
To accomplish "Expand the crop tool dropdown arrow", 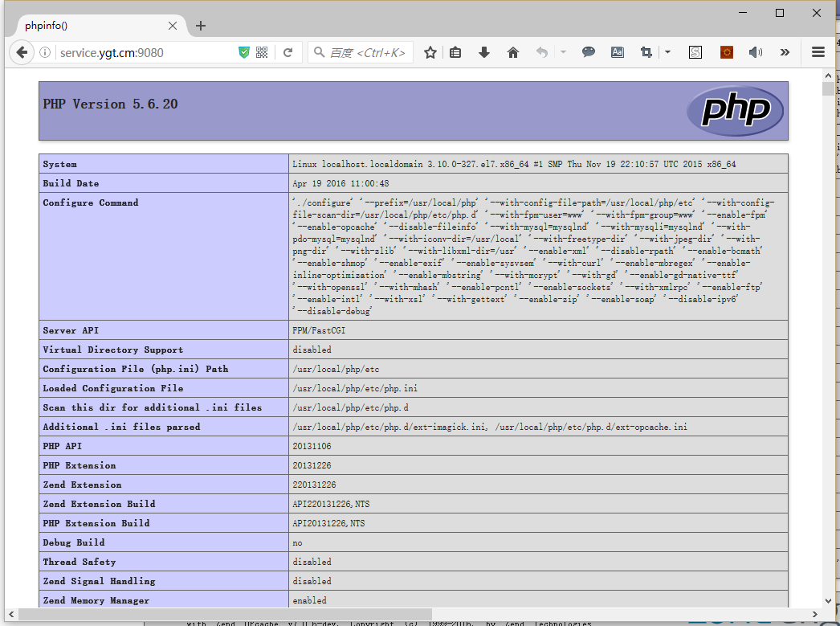I will coord(667,52).
